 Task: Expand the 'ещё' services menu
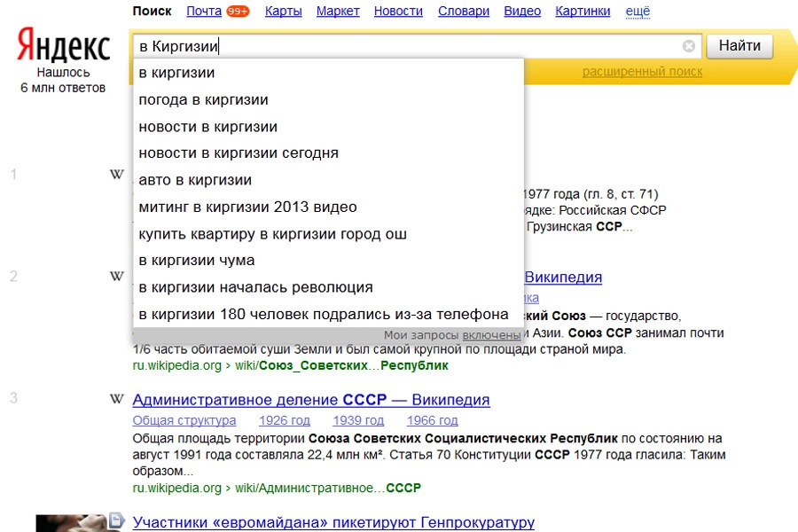coord(638,12)
